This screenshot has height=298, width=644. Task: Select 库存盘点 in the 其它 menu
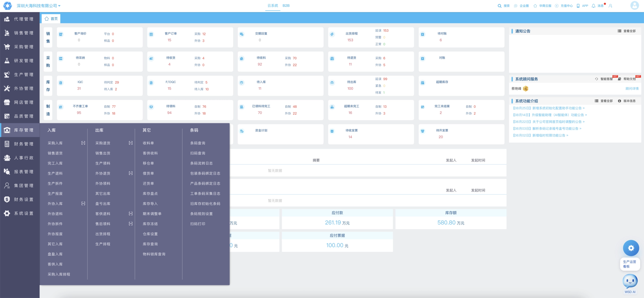click(150, 193)
